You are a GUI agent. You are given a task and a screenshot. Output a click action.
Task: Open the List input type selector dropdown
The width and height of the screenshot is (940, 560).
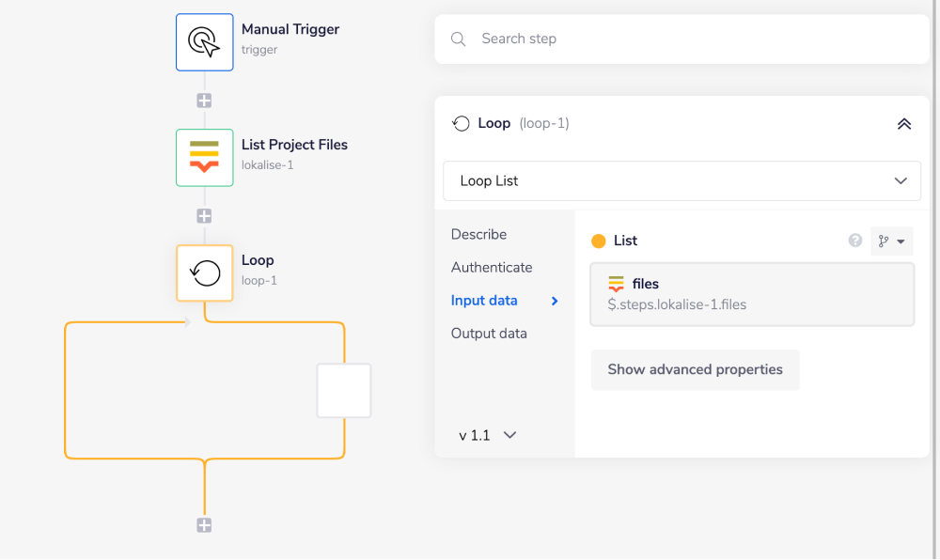(x=892, y=241)
